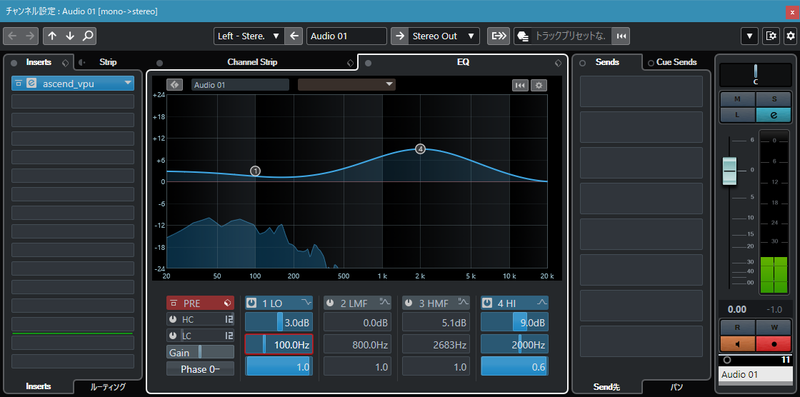Solo the channel with S button
The height and width of the screenshot is (397, 800).
coord(773,99)
